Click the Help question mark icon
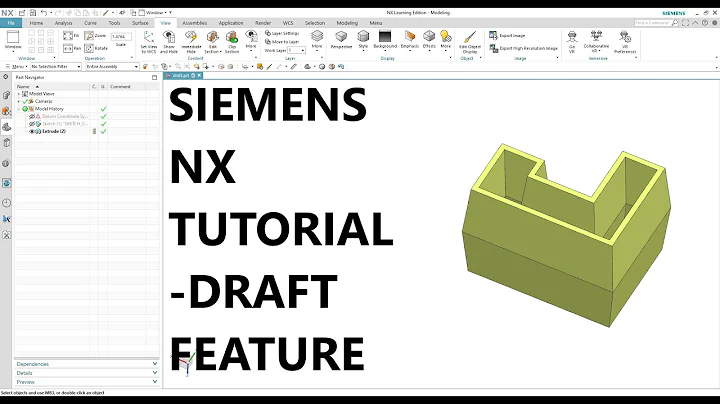This screenshot has width=720, height=404. [x=705, y=23]
